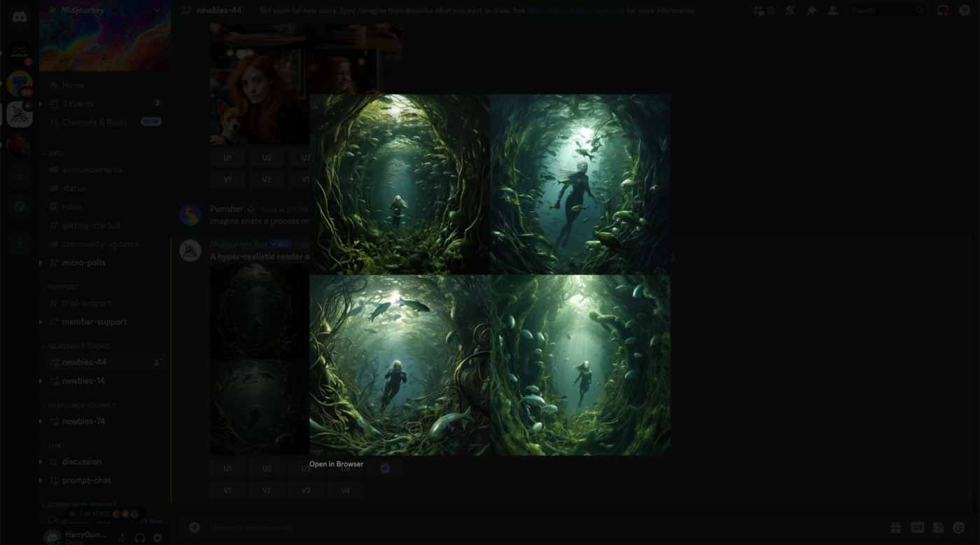Screen dimensions: 980x545
Task: Open the server icon with badge 24
Action: (20, 84)
